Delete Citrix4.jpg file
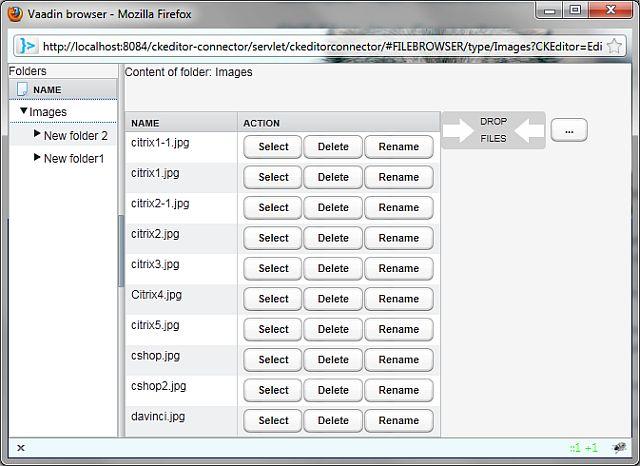This screenshot has width=640, height=466. coord(333,299)
